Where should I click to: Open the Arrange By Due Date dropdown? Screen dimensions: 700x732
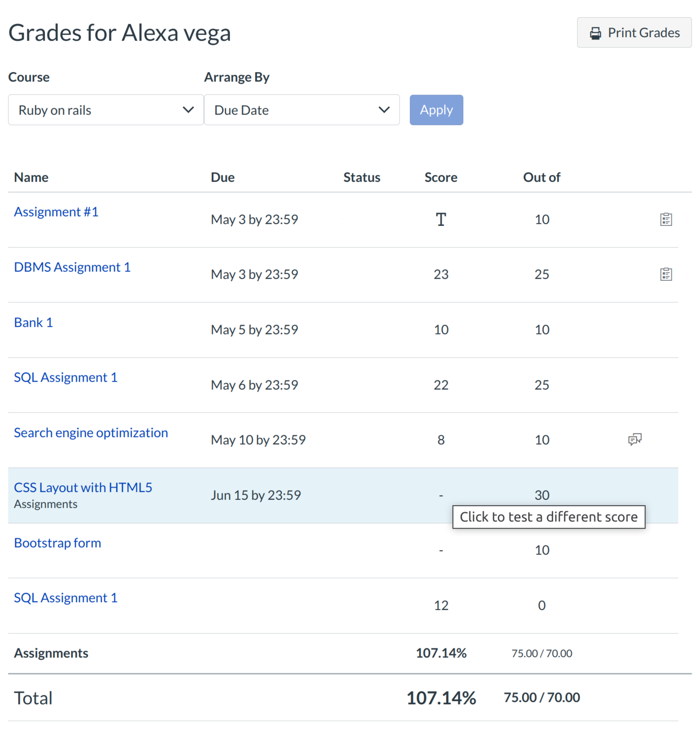(x=302, y=110)
